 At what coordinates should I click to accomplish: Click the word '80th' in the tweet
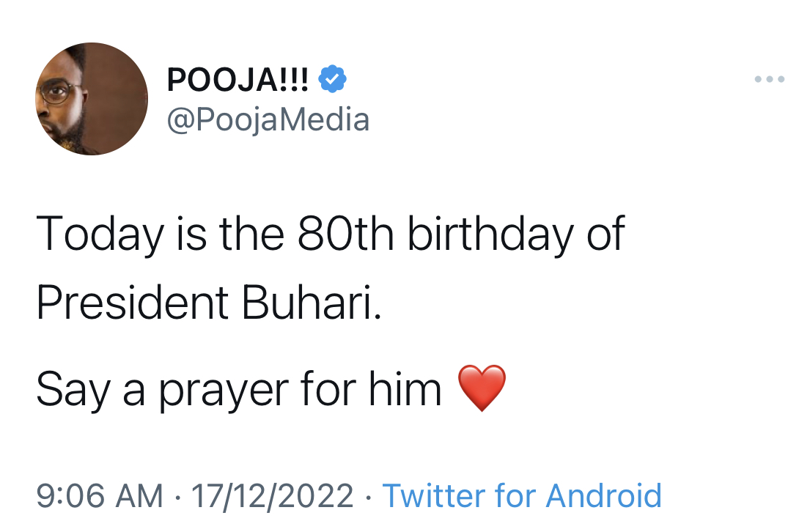[x=345, y=234]
